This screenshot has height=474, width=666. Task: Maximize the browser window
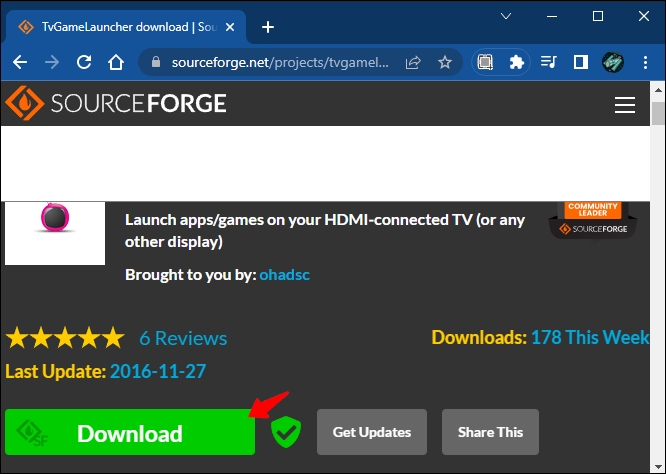pos(598,16)
